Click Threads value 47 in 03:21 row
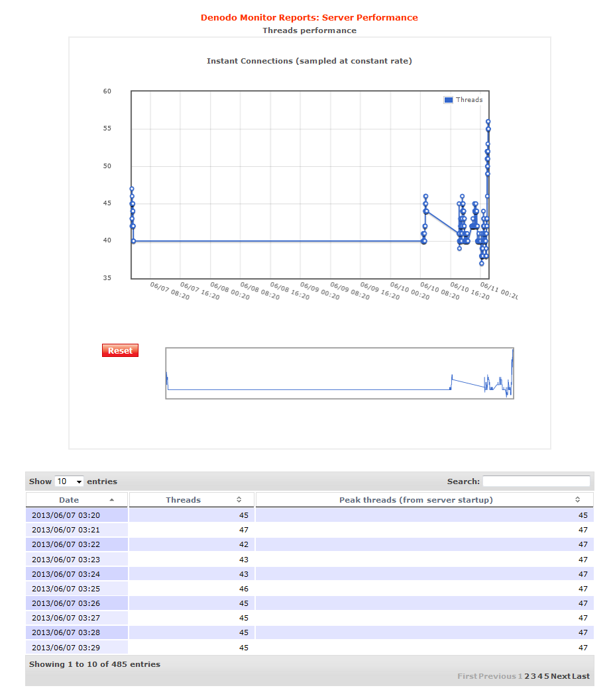613x700 pixels. (243, 530)
